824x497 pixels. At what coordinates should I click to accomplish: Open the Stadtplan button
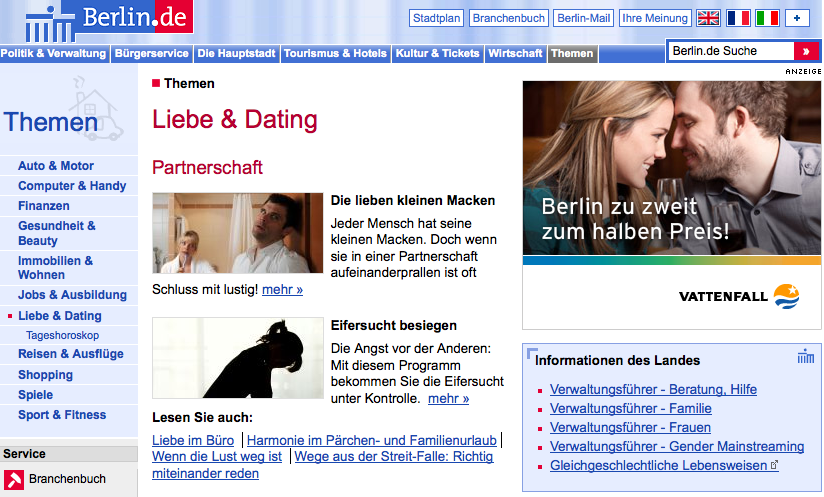tap(436, 18)
